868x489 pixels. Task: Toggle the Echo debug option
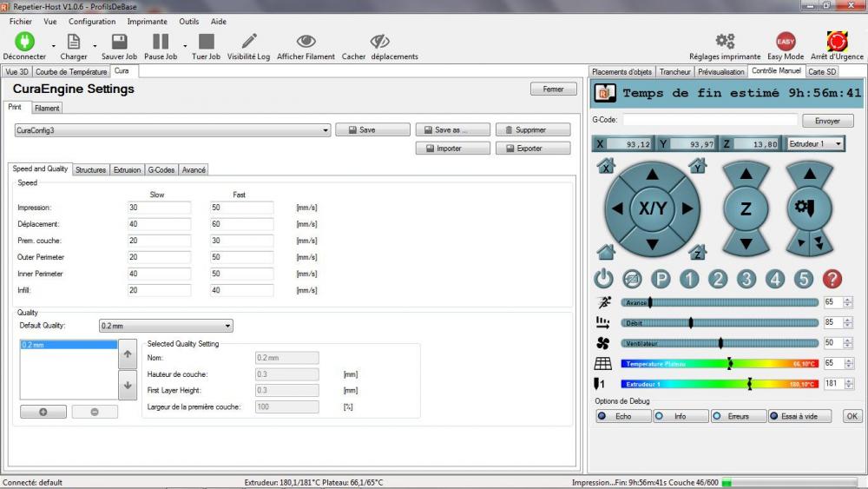[x=623, y=416]
